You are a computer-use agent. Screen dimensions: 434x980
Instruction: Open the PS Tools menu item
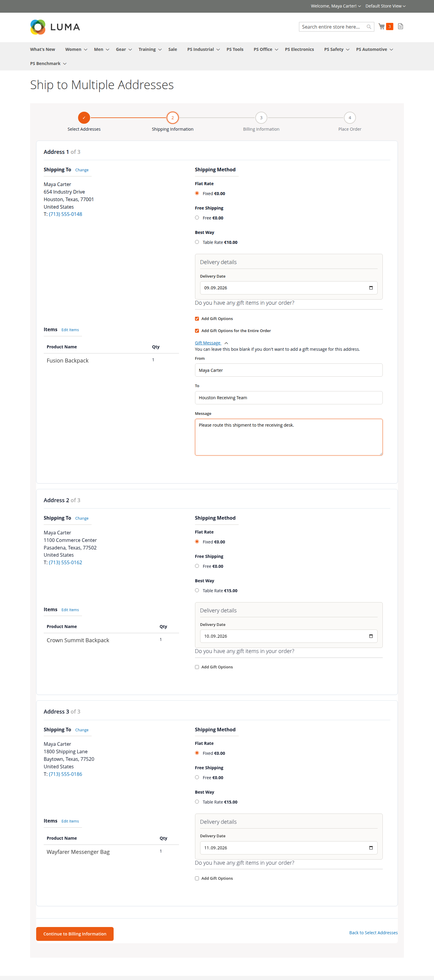tap(235, 49)
